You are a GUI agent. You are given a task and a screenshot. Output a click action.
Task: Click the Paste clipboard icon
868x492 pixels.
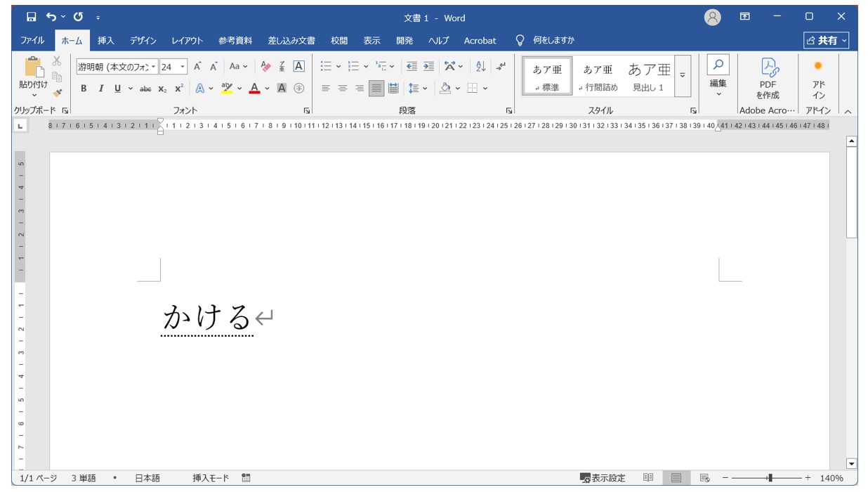click(33, 67)
